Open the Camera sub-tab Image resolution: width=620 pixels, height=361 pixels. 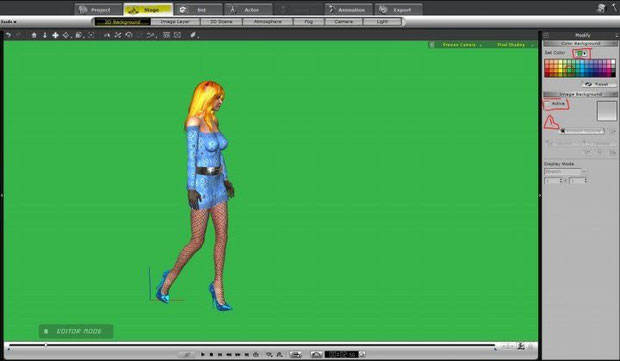[x=343, y=22]
